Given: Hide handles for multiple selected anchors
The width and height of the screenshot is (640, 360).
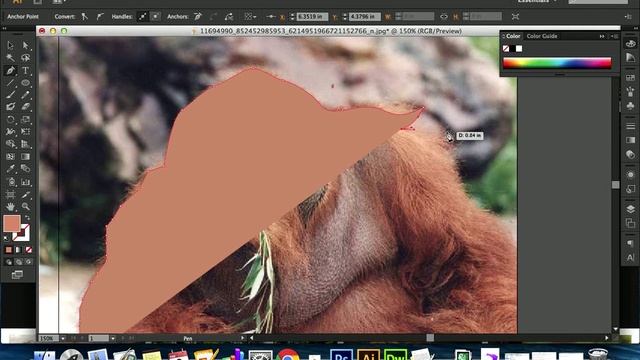Looking at the screenshot, I should [156, 17].
